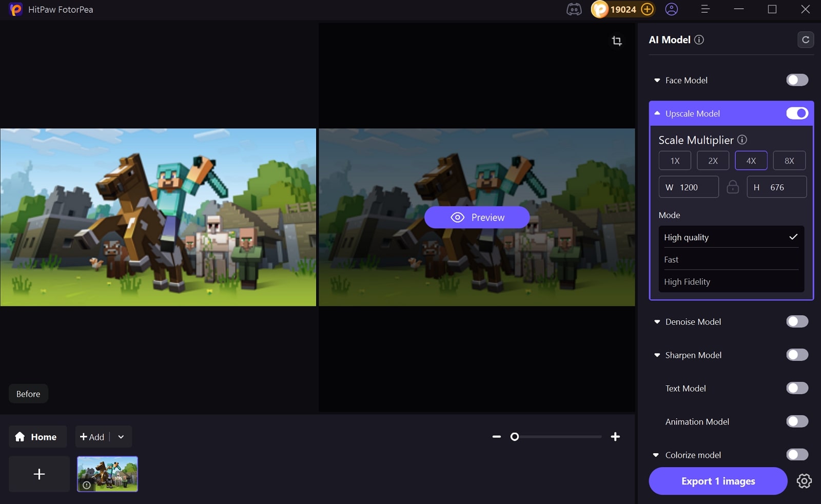This screenshot has height=504, width=821.
Task: Enable the Face Model toggle
Action: pyautogui.click(x=797, y=80)
